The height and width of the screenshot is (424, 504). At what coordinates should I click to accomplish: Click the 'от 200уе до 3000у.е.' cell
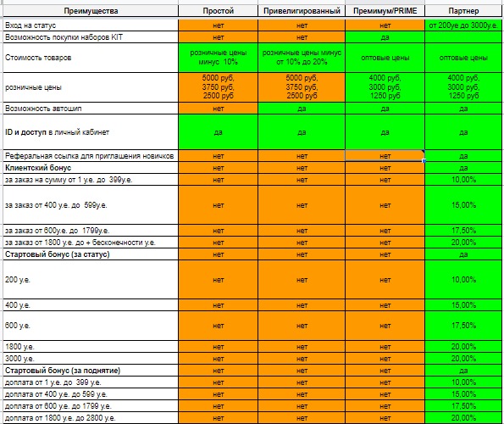[x=463, y=25]
